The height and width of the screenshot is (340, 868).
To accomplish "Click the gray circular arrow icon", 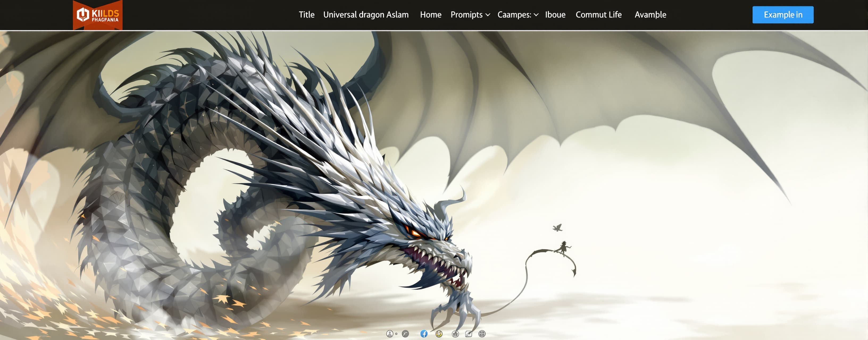I will coord(405,334).
